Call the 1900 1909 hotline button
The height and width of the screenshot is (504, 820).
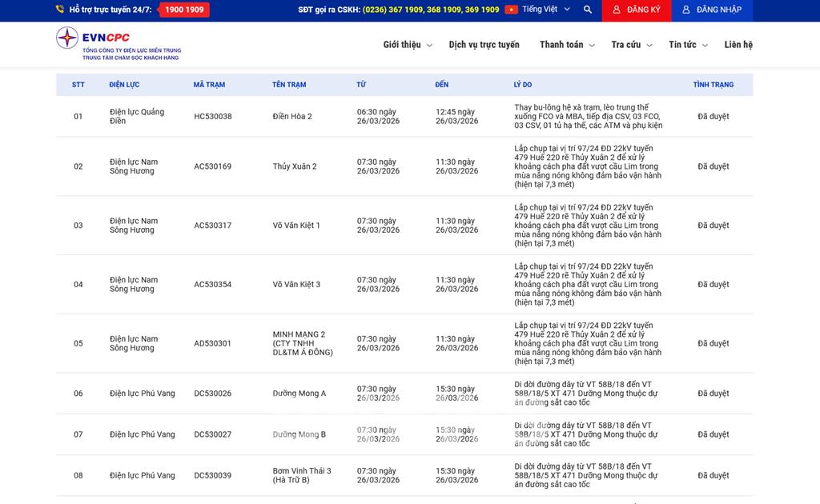183,10
